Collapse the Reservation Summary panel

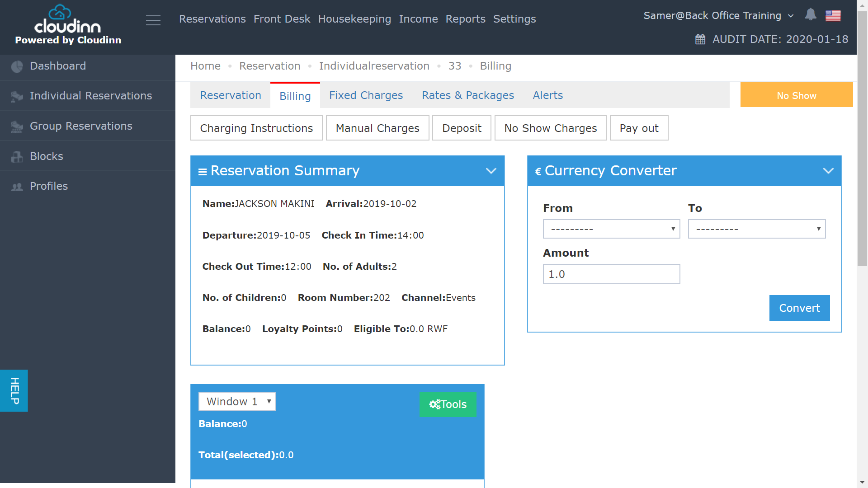coord(491,171)
